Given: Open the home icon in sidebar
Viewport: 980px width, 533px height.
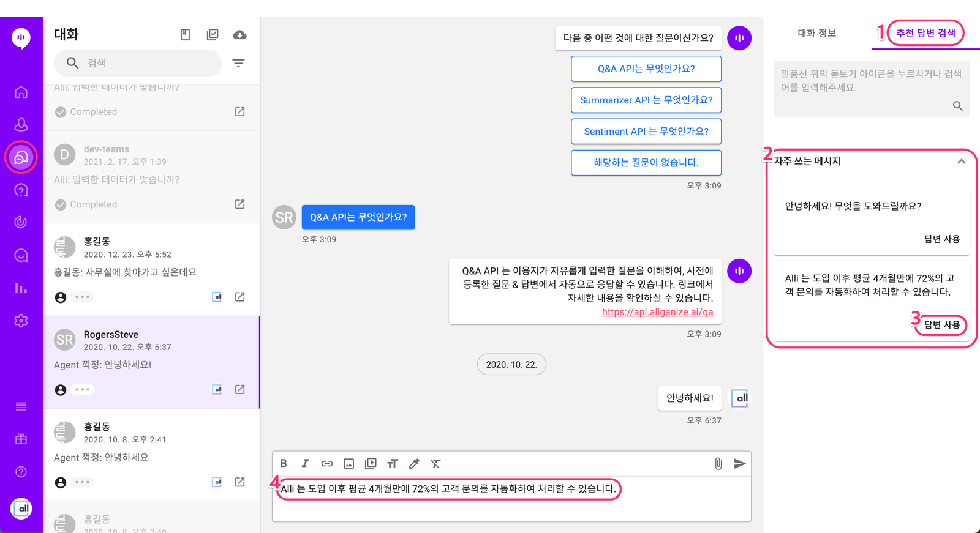Looking at the screenshot, I should click(x=21, y=92).
